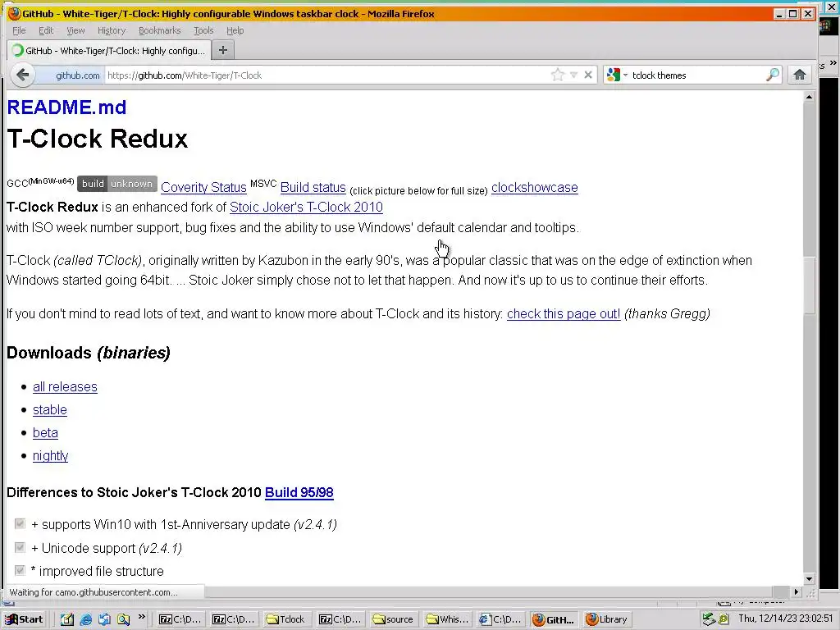Screen dimensions: 840x630
Task: Open the File menu
Action: point(19,30)
